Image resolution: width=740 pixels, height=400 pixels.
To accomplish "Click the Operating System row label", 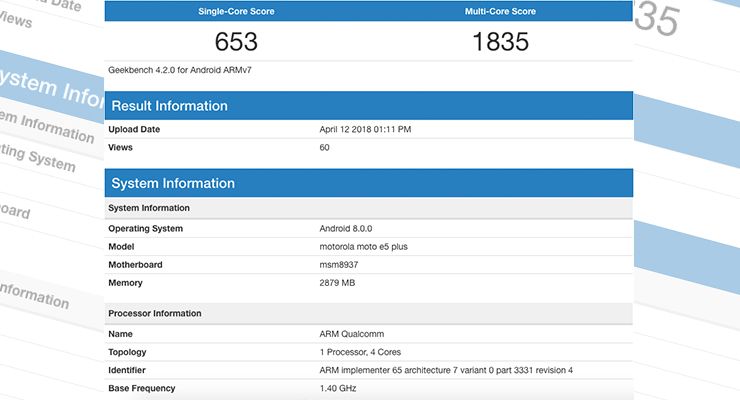I will (148, 228).
